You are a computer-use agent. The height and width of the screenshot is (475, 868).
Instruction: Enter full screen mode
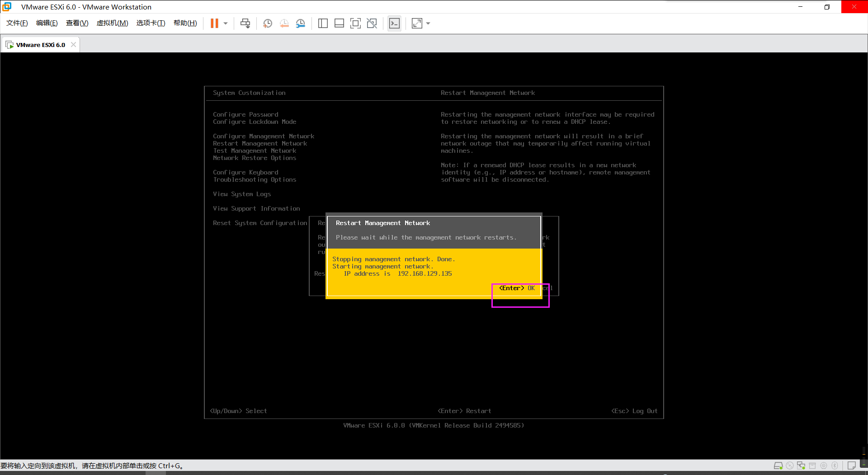[355, 24]
